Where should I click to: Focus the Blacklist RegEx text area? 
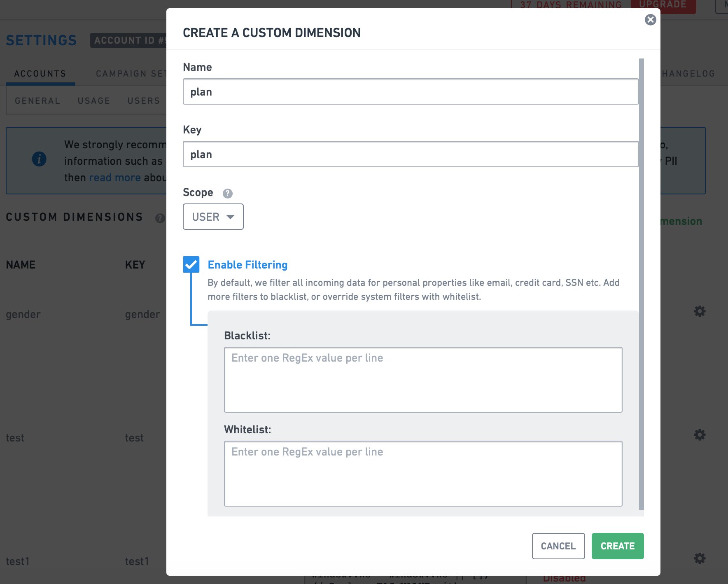(423, 380)
